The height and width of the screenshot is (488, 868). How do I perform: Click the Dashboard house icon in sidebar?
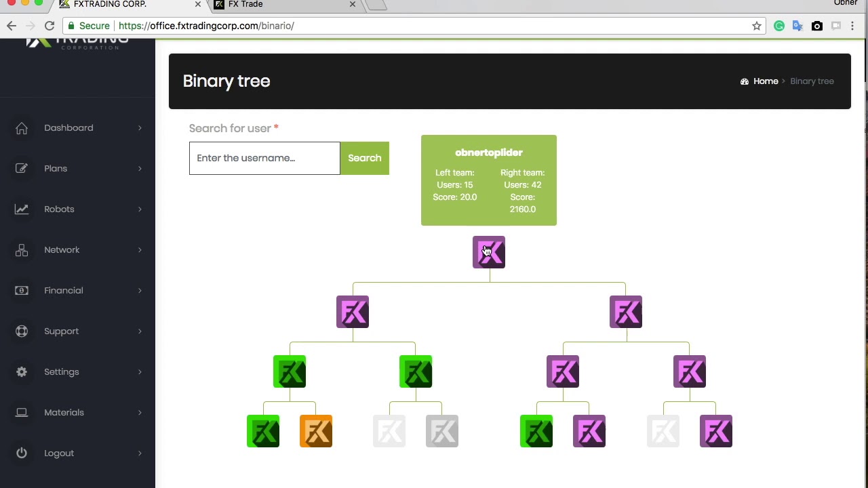click(22, 128)
